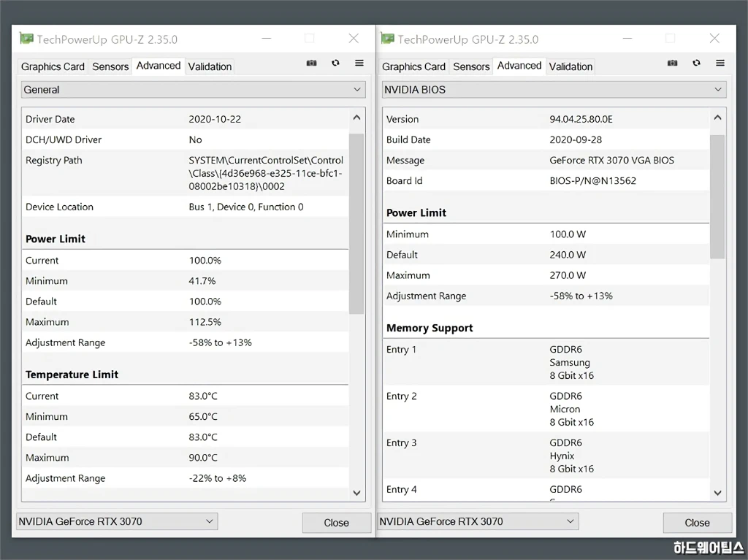
Task: Select GeForce RTX 3070 VGA BIOS message
Action: click(x=611, y=161)
